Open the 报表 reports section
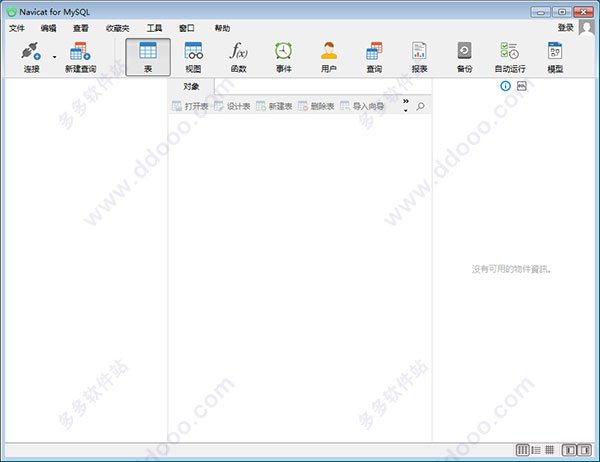Image resolution: width=600 pixels, height=462 pixels. click(419, 57)
